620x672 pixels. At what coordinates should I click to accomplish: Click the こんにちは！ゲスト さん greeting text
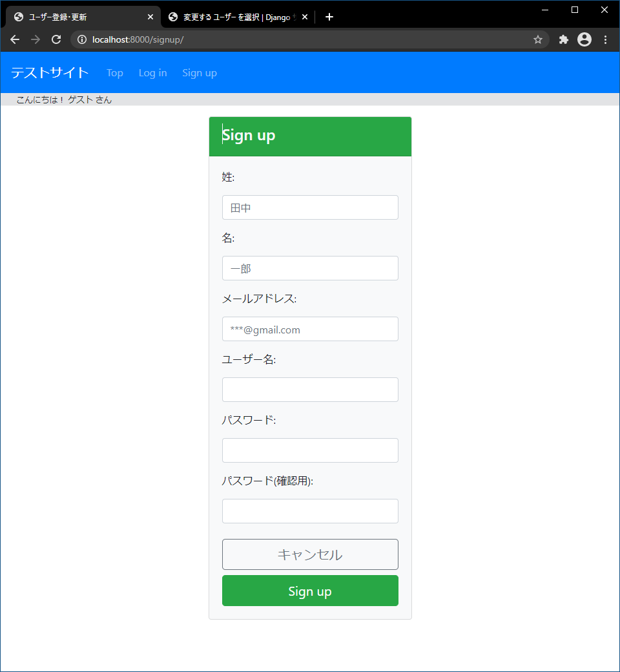click(64, 100)
